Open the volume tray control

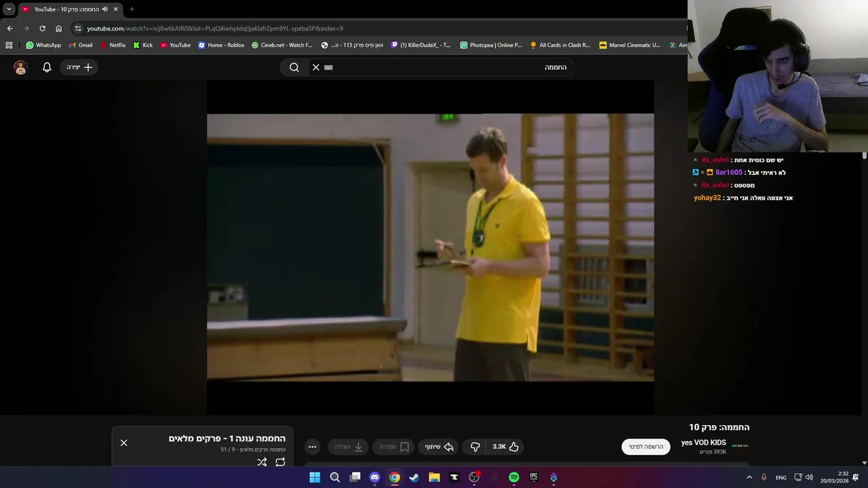[809, 477]
